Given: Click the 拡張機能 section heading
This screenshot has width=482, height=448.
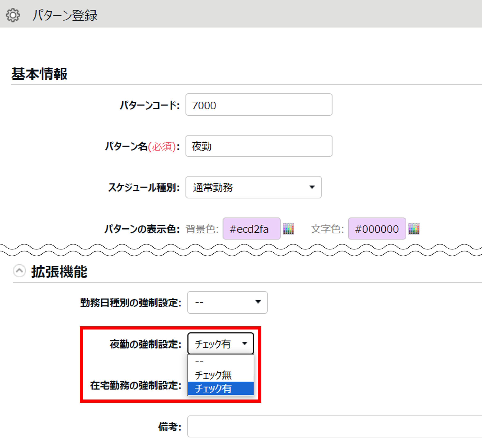Looking at the screenshot, I should [59, 271].
